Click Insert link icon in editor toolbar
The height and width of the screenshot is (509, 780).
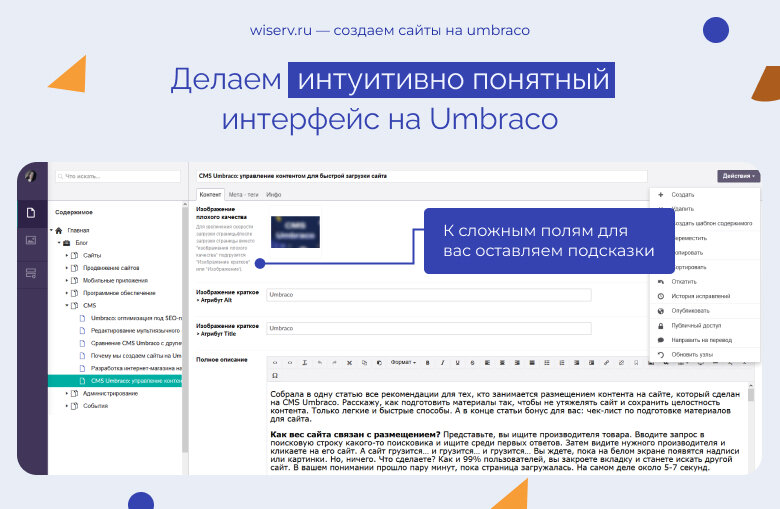(606, 363)
